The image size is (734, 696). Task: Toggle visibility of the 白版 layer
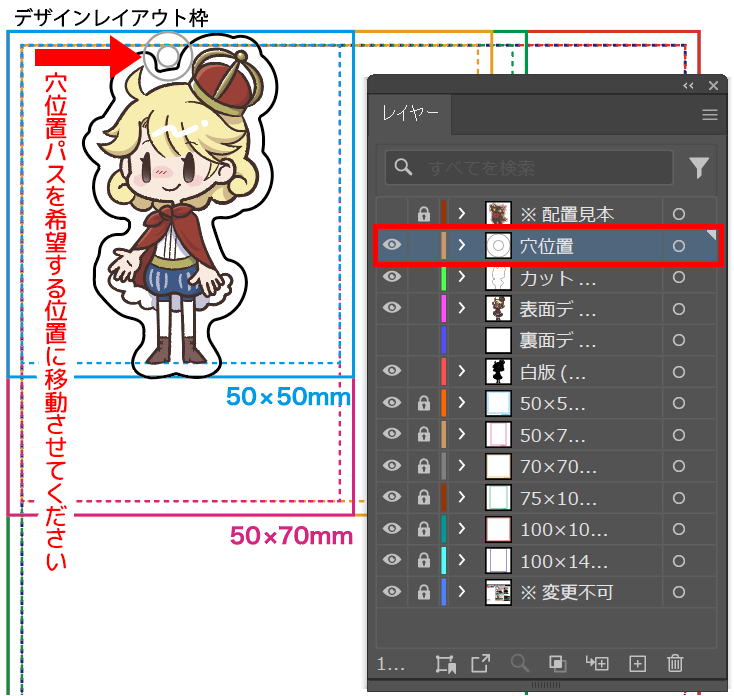point(391,371)
